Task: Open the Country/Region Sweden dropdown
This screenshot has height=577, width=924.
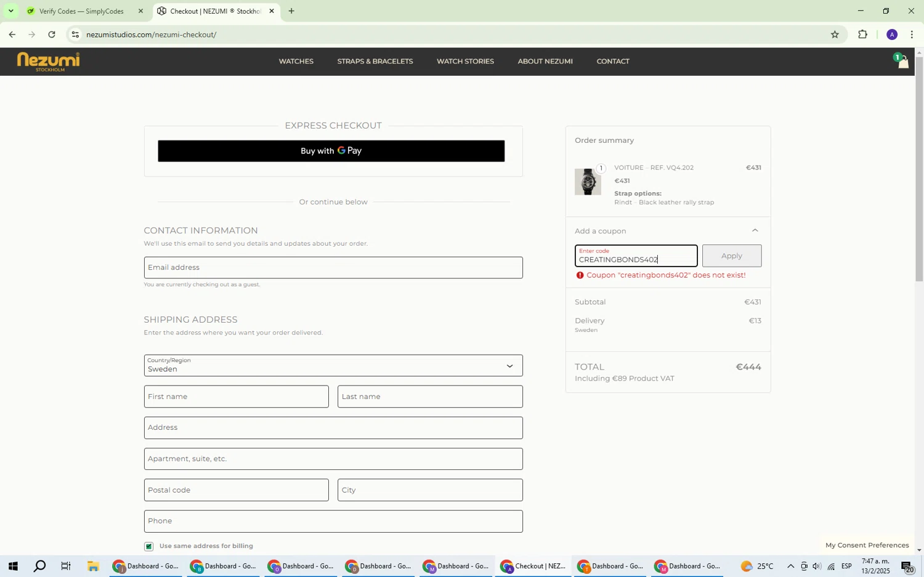Action: click(x=333, y=365)
